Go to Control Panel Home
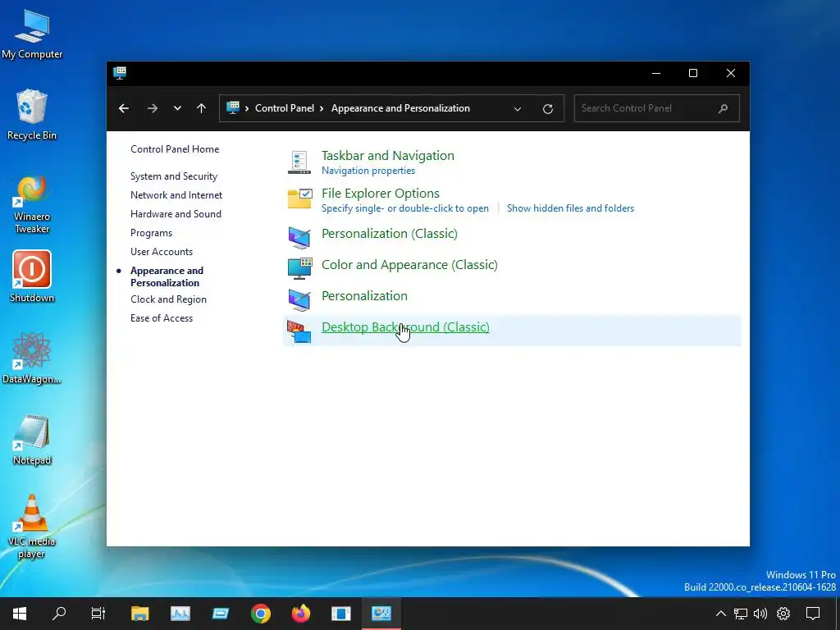 (x=175, y=149)
